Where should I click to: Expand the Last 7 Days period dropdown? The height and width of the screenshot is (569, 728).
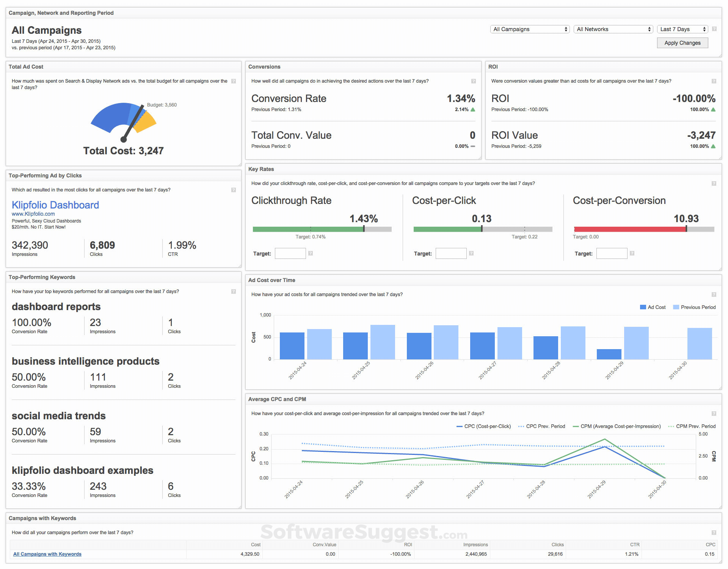click(682, 29)
